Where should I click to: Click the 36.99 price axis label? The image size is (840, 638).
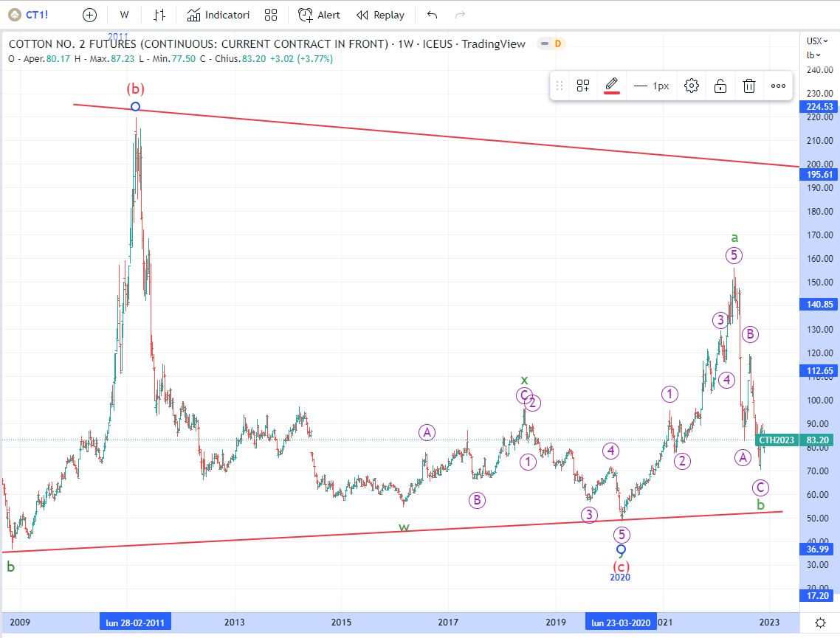(818, 549)
